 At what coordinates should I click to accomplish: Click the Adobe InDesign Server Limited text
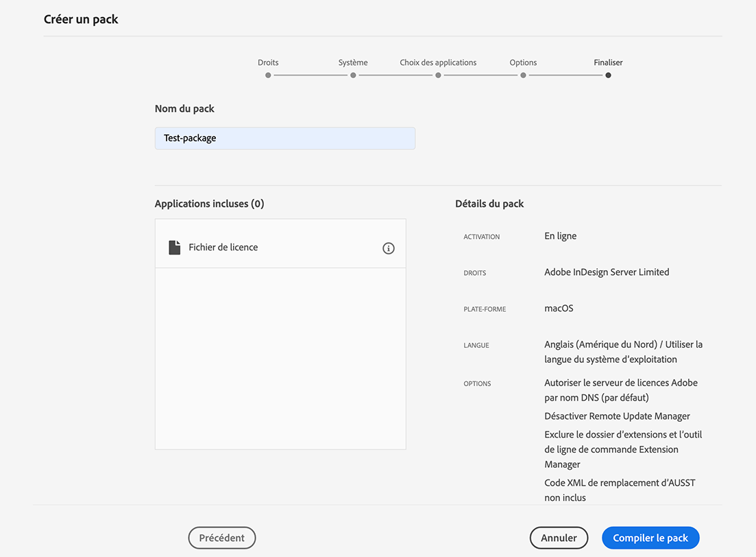point(607,272)
